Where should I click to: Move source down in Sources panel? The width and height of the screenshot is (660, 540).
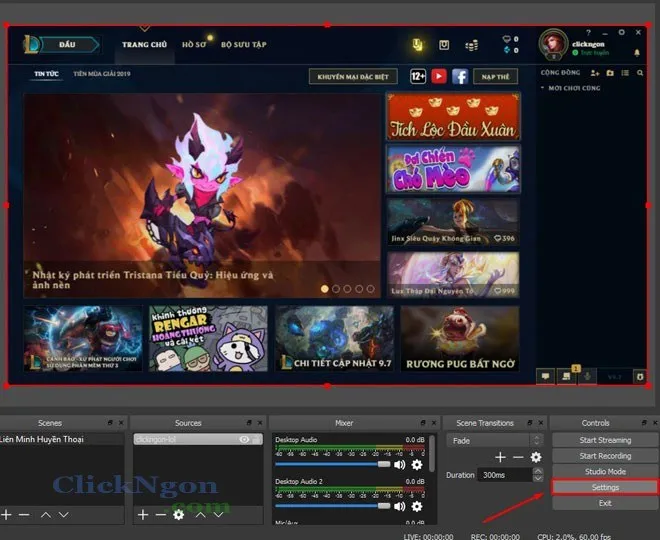pyautogui.click(x=218, y=514)
